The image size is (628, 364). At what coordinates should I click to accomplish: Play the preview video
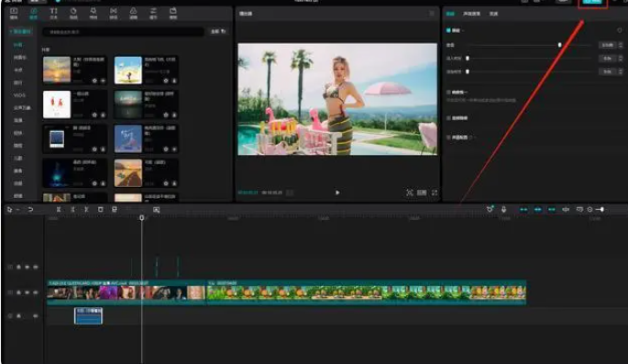[337, 193]
